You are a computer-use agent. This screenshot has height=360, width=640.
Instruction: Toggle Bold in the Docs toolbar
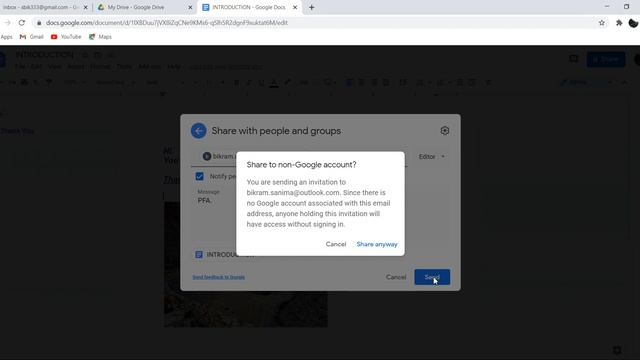236,83
